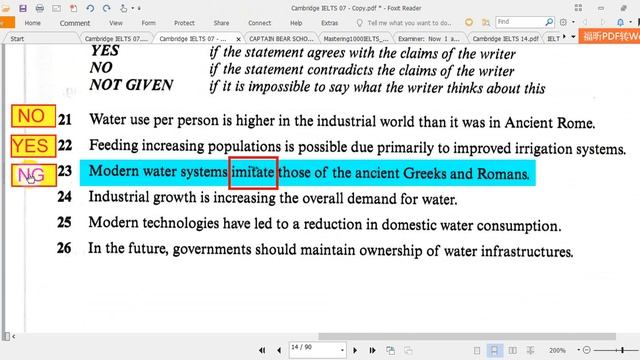Go to the previous page
This screenshot has height=360, width=640.
point(279,350)
